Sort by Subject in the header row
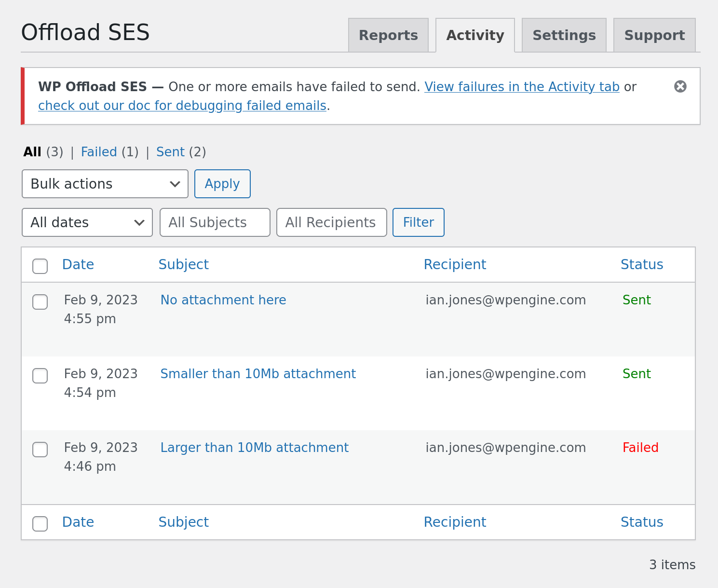 (184, 264)
